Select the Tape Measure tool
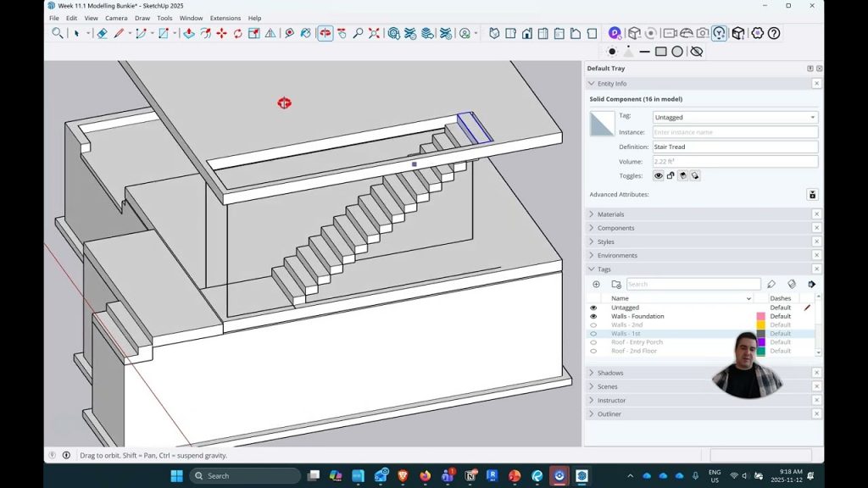The width and height of the screenshot is (868, 488). point(289,34)
